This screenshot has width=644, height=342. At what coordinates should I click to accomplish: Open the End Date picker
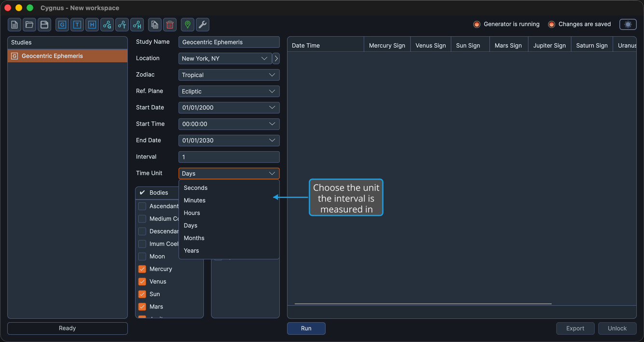229,141
